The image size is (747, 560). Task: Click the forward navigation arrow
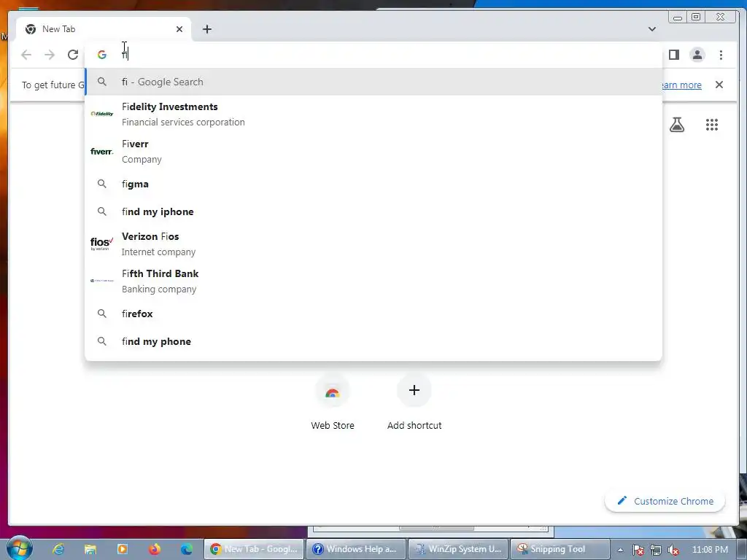click(x=50, y=55)
